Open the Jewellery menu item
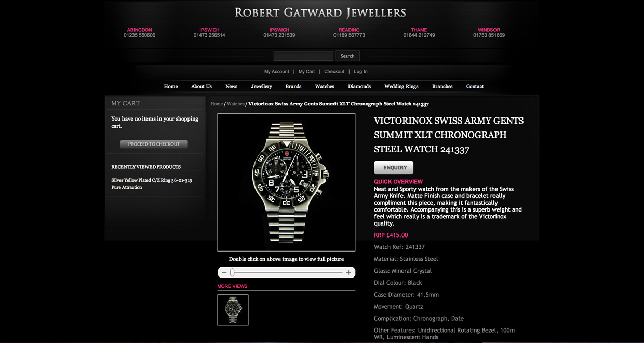Image resolution: width=644 pixels, height=343 pixels. tap(261, 86)
